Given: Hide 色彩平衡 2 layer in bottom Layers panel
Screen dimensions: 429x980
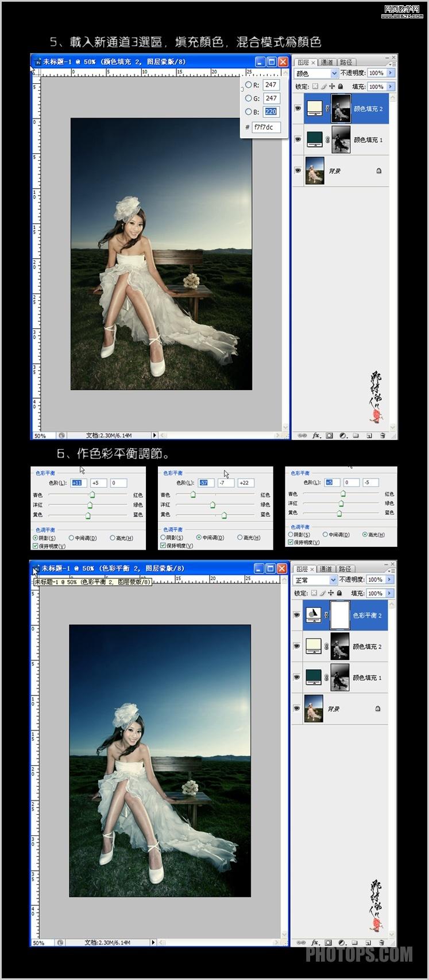Looking at the screenshot, I should [297, 615].
